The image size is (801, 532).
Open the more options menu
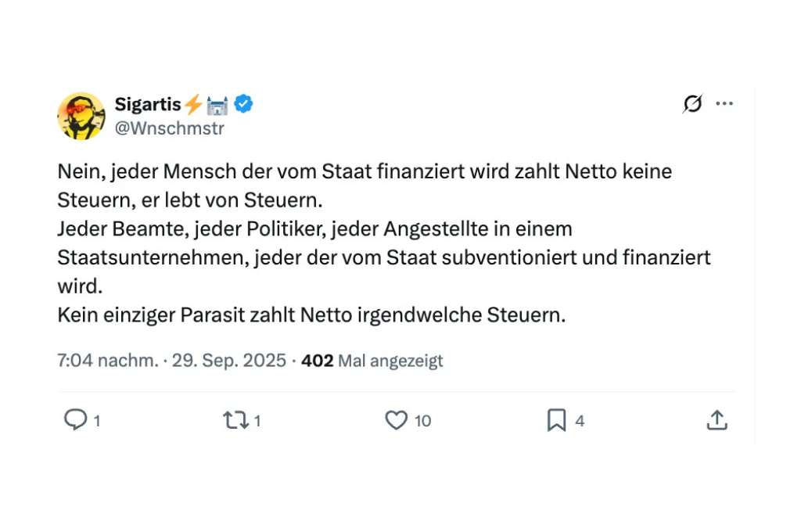point(724,102)
